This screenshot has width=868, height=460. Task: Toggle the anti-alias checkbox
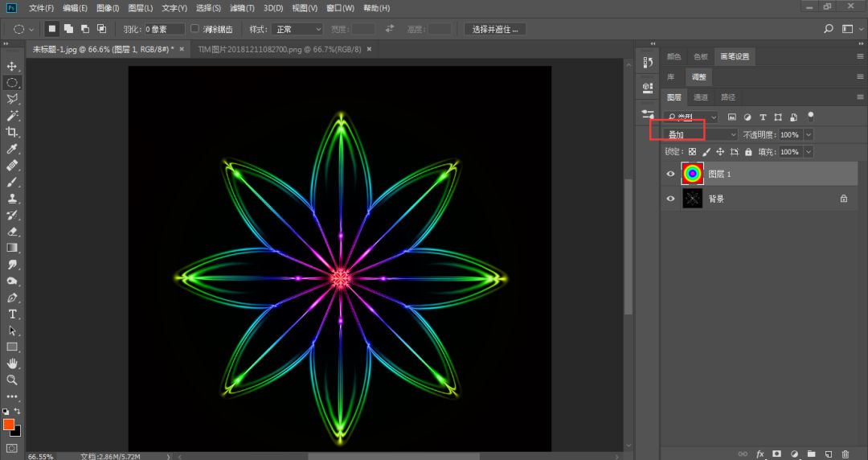pyautogui.click(x=194, y=28)
